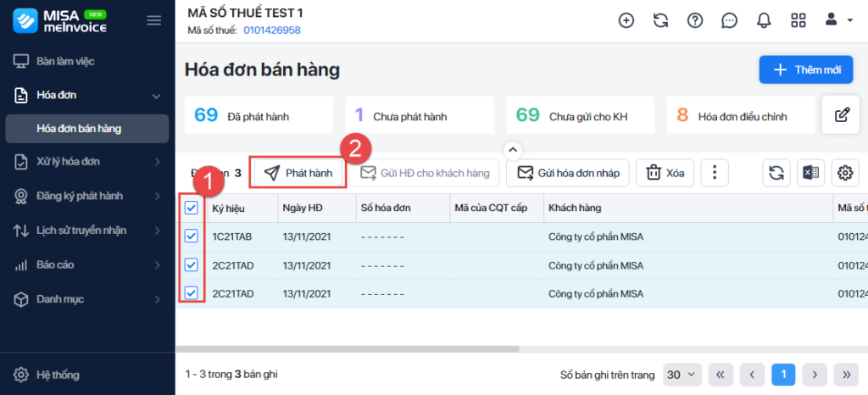Export list using the Excel icon
The image size is (868, 395).
(810, 173)
